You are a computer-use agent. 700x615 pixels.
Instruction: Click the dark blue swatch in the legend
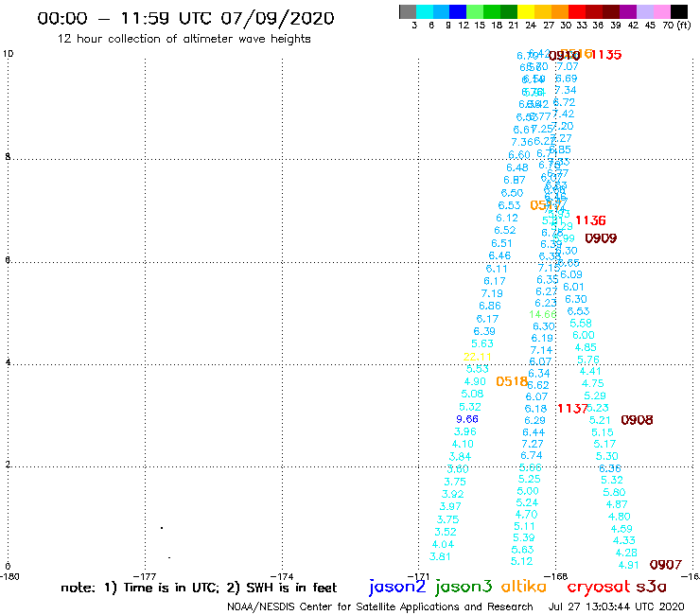tap(458, 11)
